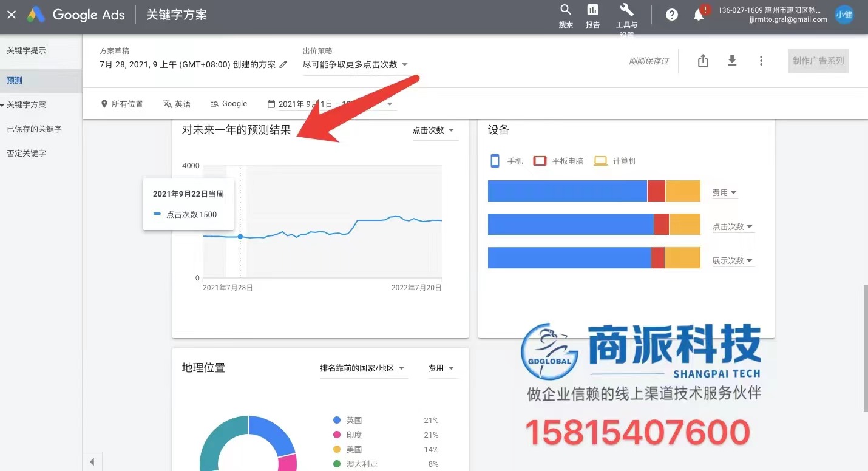Change language filter 英语
The height and width of the screenshot is (471, 868).
pos(177,104)
